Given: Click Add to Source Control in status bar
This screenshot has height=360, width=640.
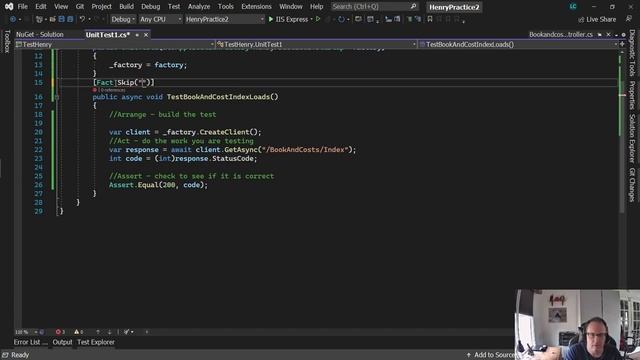Looking at the screenshot, I should coord(491,355).
